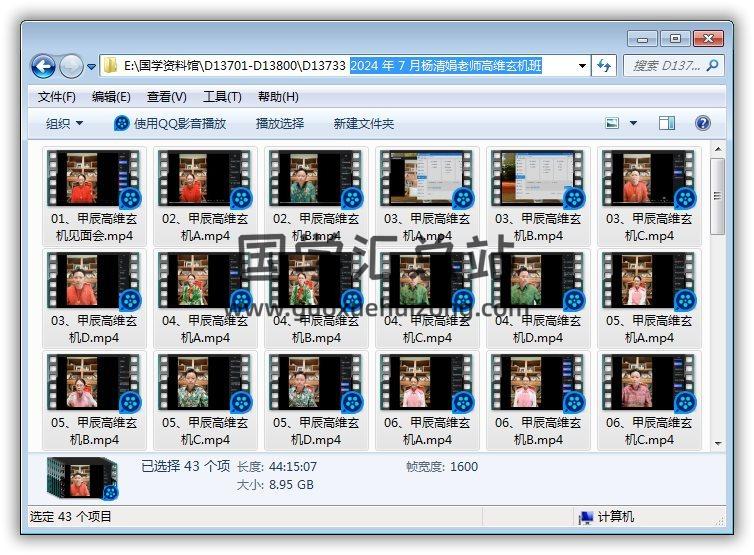Open the recent pages dropdown arrow
The width and height of the screenshot is (754, 555).
pos(91,67)
